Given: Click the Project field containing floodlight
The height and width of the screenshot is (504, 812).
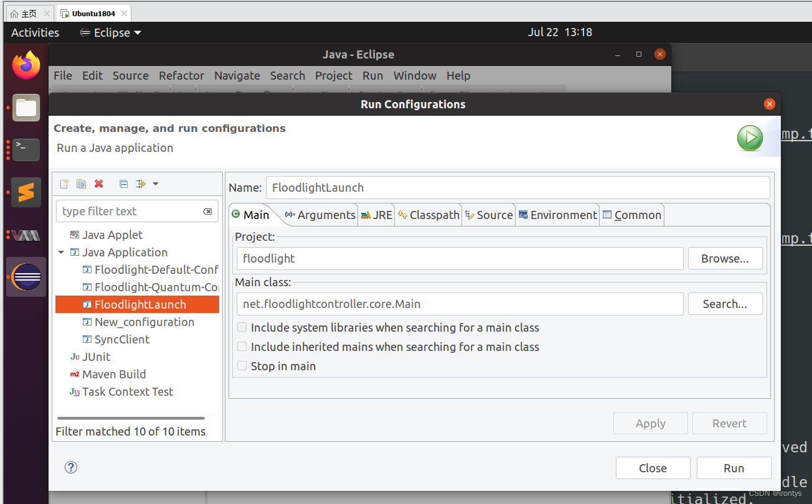Looking at the screenshot, I should (x=460, y=258).
